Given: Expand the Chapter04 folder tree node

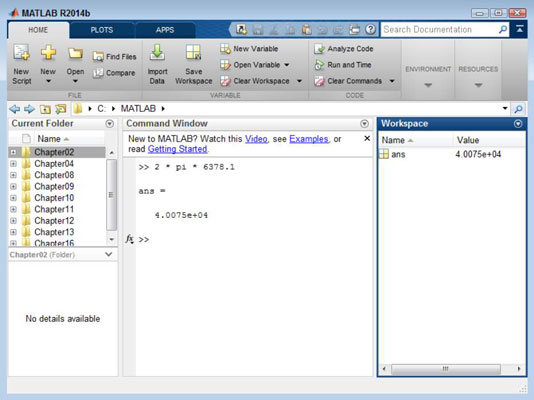Looking at the screenshot, I should point(13,164).
